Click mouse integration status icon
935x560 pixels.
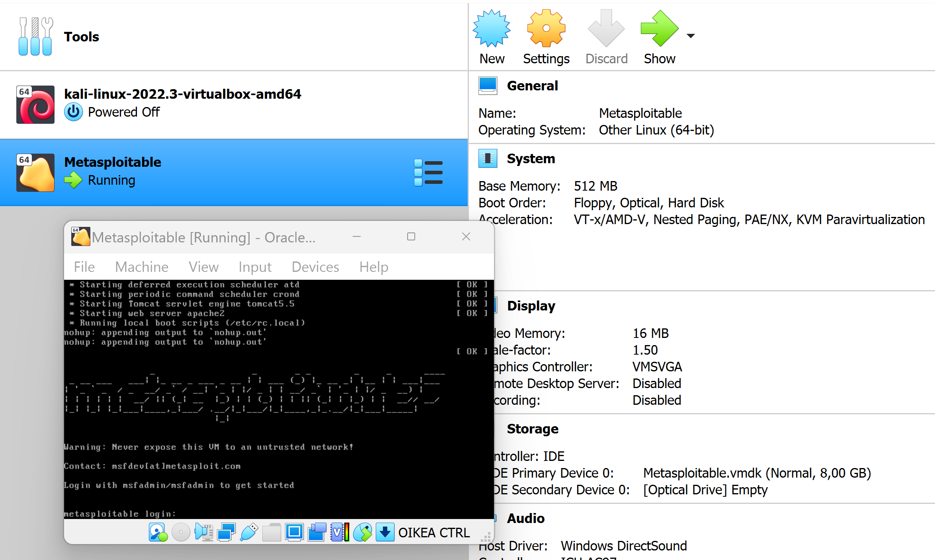click(x=363, y=533)
